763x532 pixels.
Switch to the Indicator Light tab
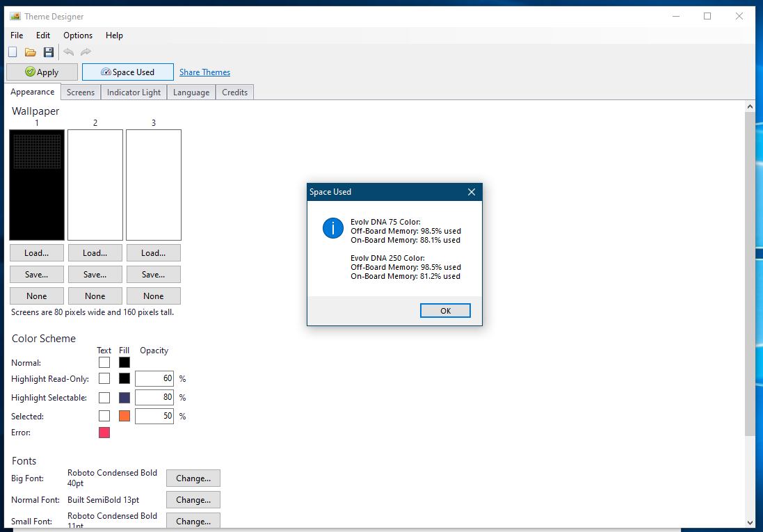[x=134, y=92]
